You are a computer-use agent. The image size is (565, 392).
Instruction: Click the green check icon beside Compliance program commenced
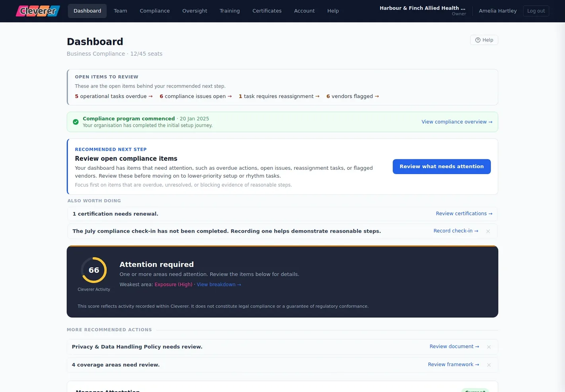[76, 122]
